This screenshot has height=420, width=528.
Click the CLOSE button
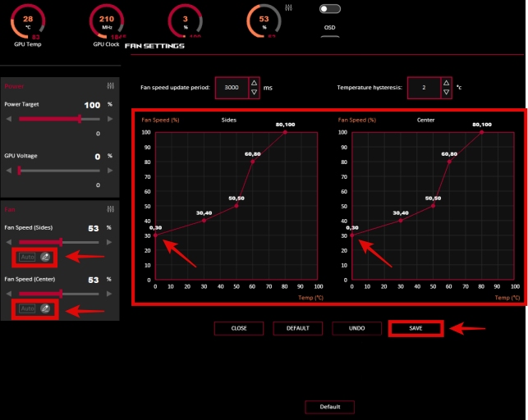[239, 328]
